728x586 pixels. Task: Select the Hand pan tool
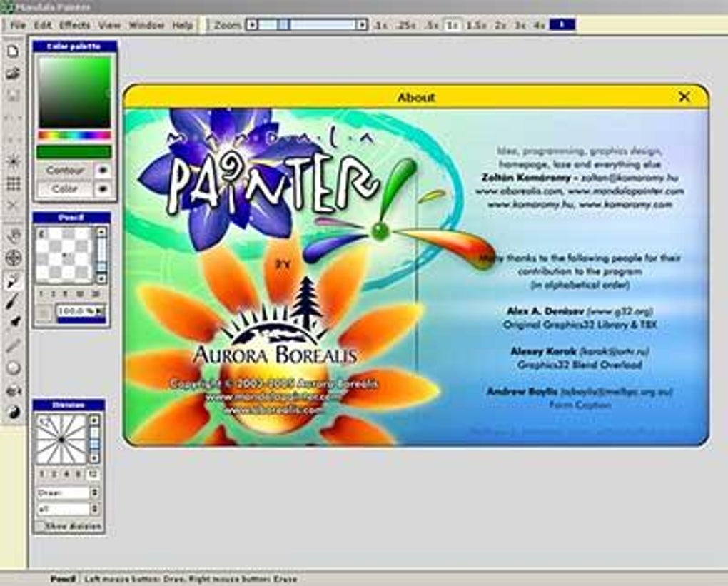tap(14, 236)
